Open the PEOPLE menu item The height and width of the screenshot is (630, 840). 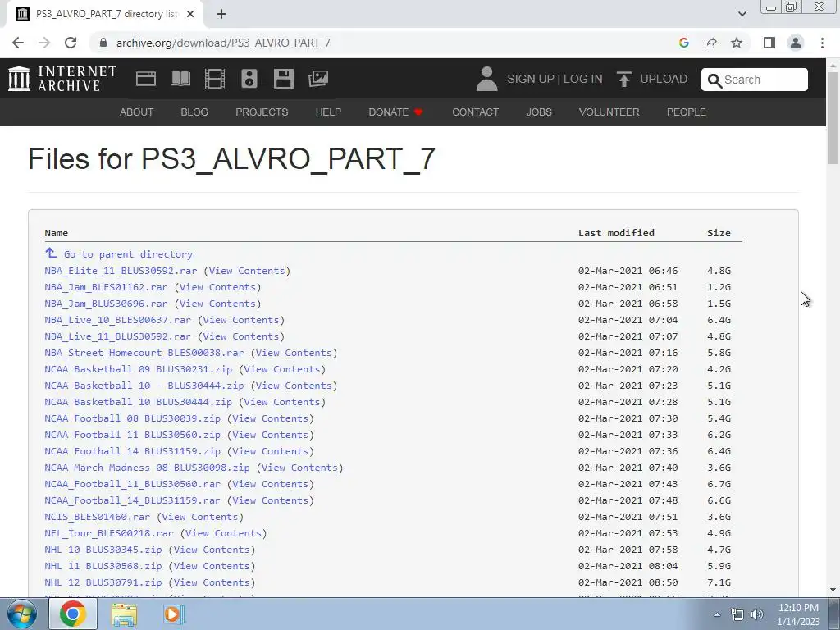tap(687, 112)
